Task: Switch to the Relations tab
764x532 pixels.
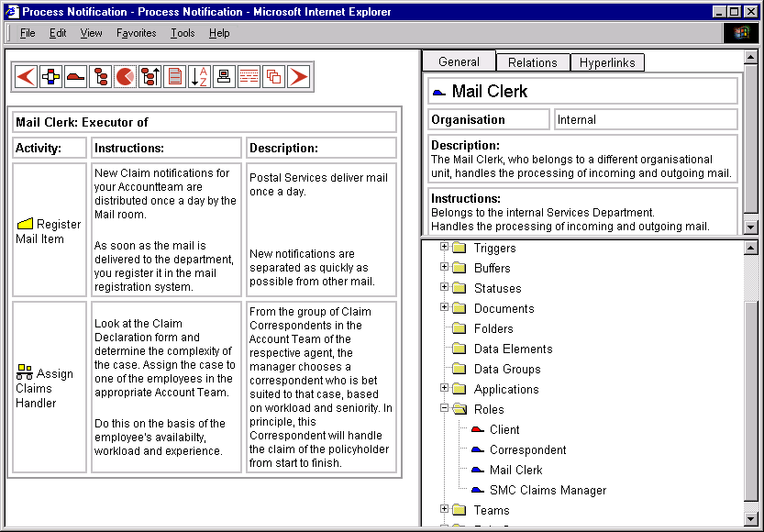Action: coord(532,62)
